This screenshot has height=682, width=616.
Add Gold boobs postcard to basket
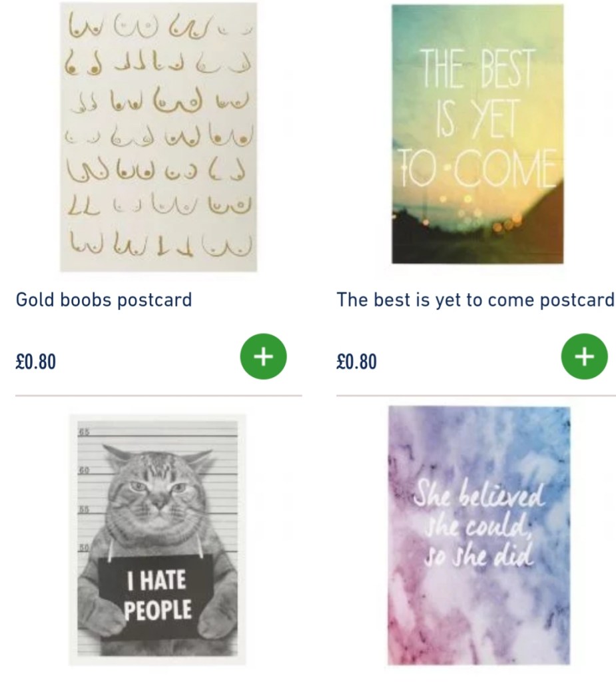click(263, 357)
